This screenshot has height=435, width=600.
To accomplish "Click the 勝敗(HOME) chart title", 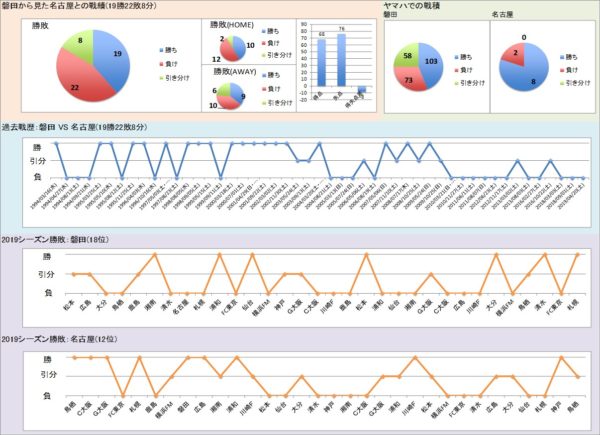I will click(x=233, y=23).
